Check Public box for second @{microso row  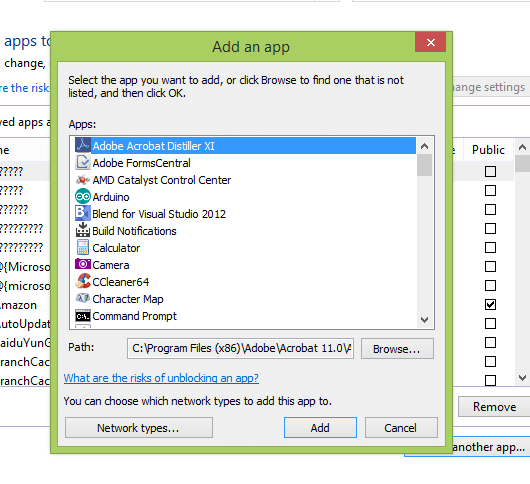point(490,285)
